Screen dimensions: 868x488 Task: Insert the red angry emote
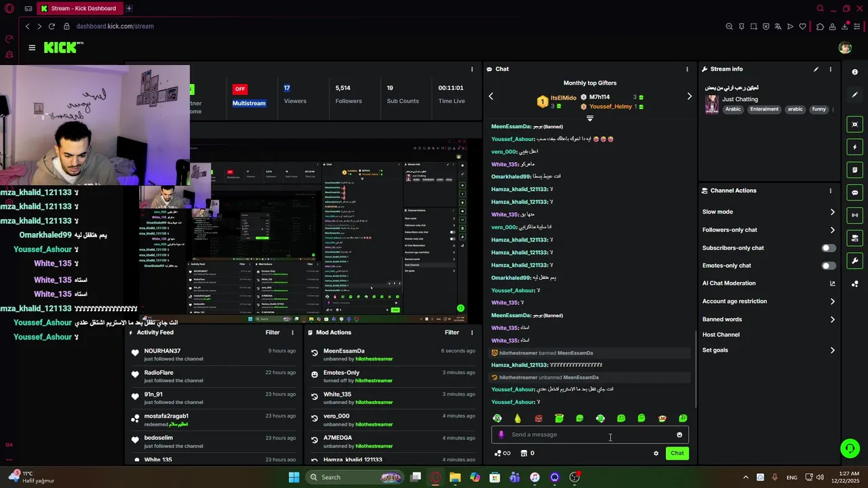[x=538, y=418]
